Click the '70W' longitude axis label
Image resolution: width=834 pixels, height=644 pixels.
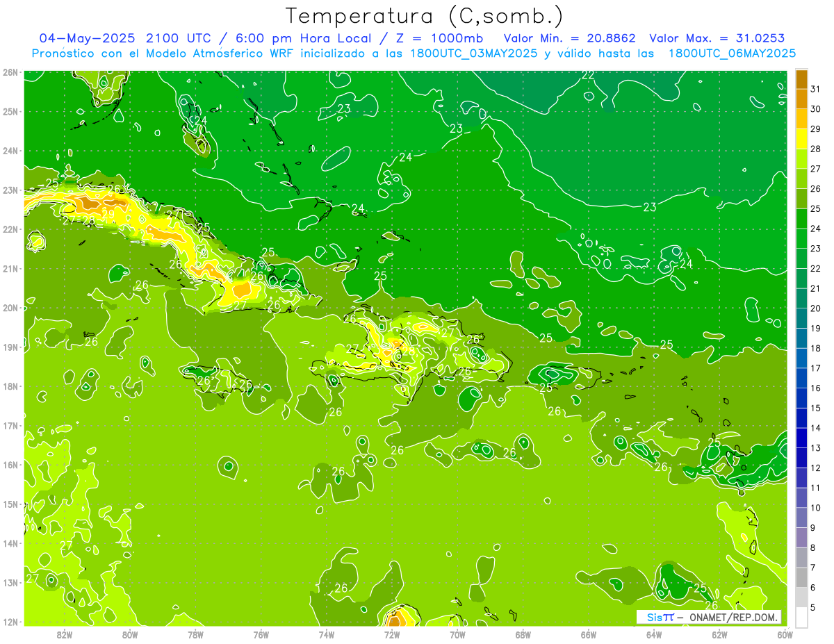click(457, 634)
